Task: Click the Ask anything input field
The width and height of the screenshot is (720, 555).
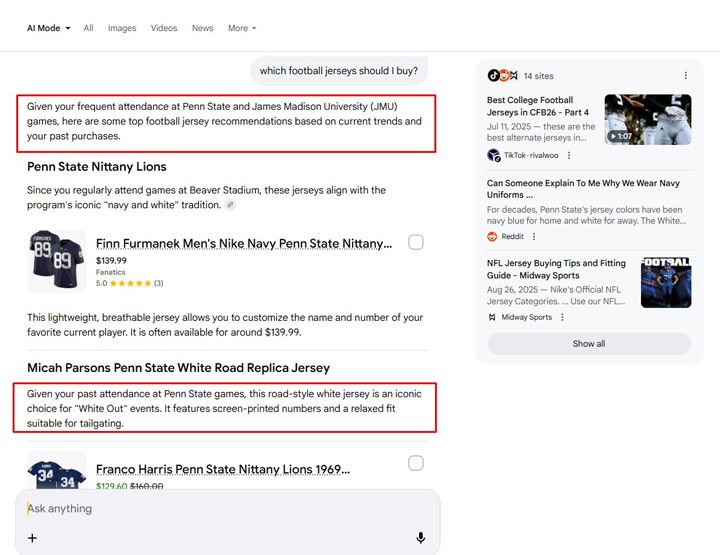Action: (220, 509)
